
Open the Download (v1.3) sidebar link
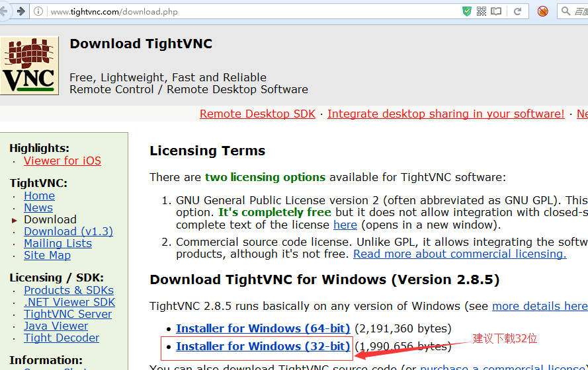[68, 231]
